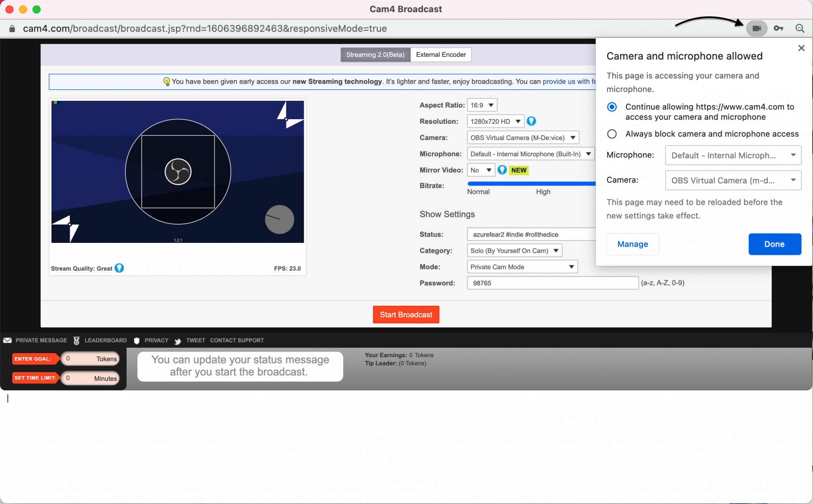Click the info bulb next to Mirror Video
813x504 pixels.
point(502,170)
